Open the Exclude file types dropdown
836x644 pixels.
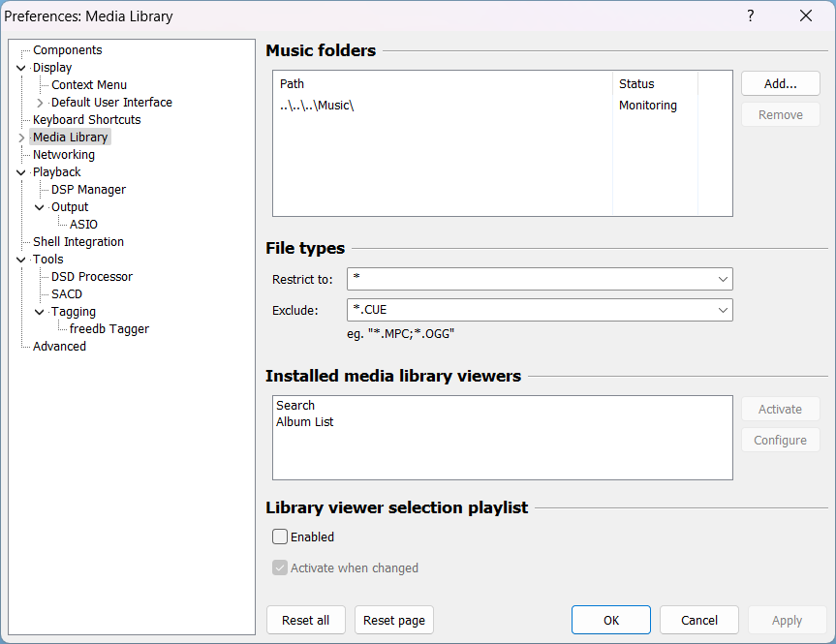click(723, 310)
